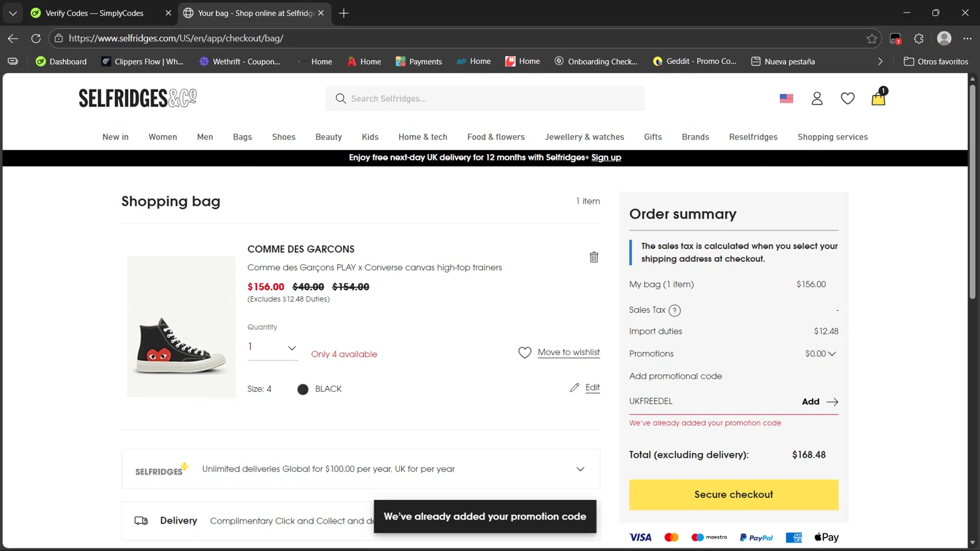
Task: Click the browser back arrow
Action: click(x=13, y=39)
